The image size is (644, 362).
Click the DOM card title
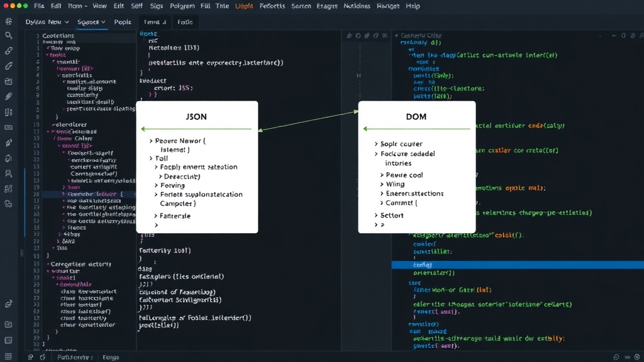416,116
